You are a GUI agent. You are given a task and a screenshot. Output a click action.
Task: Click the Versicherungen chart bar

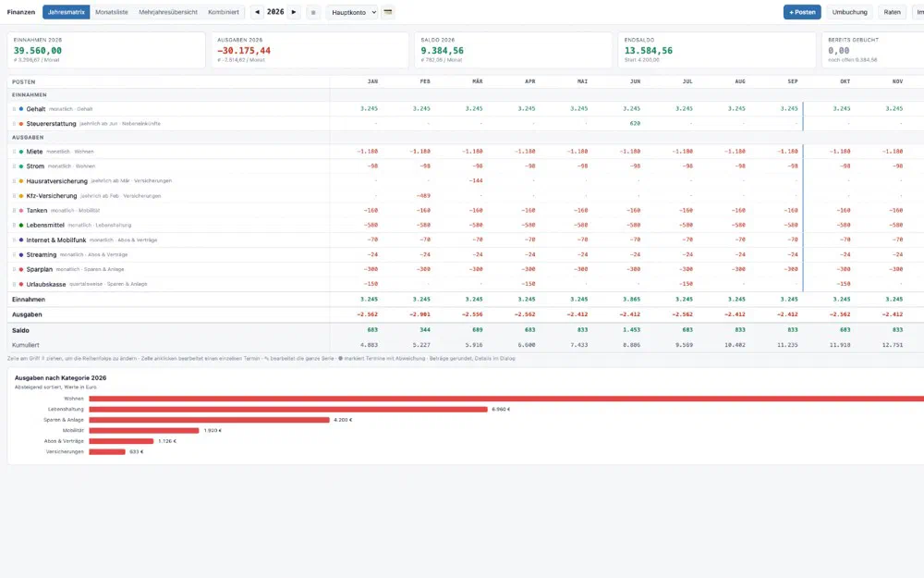pos(107,452)
